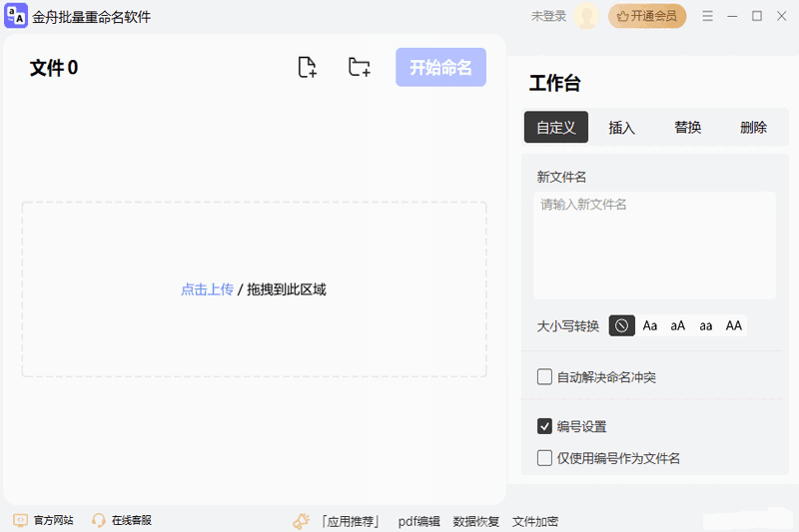799x532 pixels.
Task: Click the 文件 0 heading
Action: [54, 68]
